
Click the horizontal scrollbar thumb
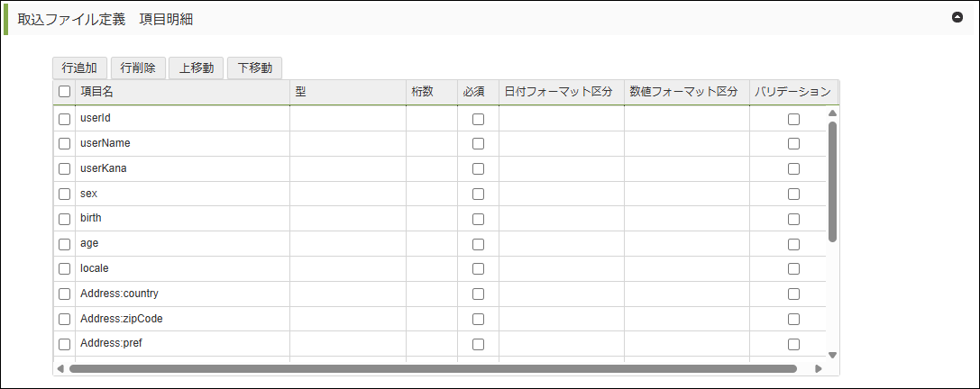(x=433, y=368)
